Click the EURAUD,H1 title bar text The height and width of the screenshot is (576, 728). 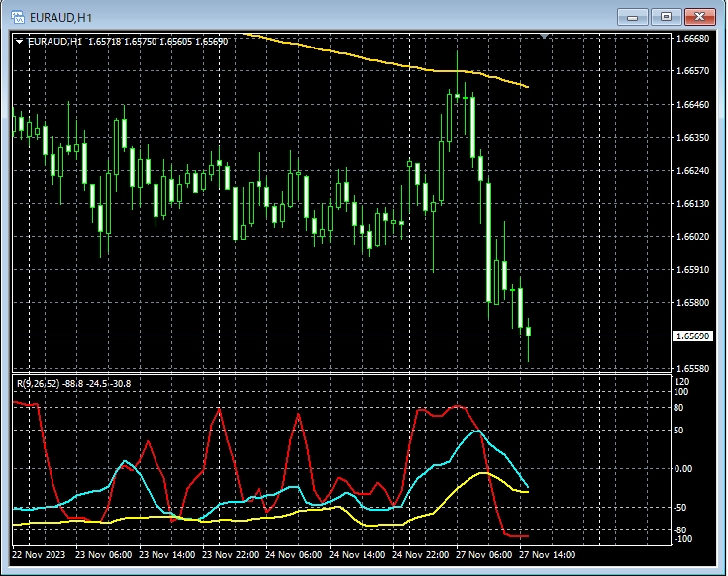[61, 17]
